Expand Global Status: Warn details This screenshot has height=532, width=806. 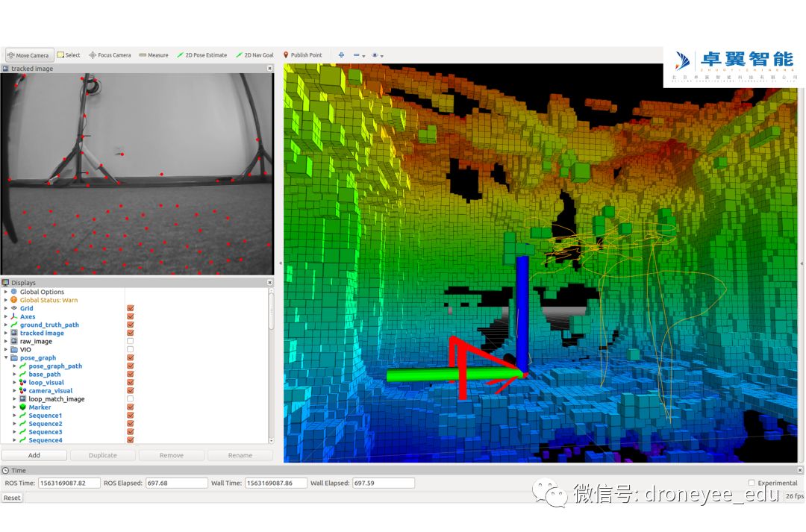point(6,300)
